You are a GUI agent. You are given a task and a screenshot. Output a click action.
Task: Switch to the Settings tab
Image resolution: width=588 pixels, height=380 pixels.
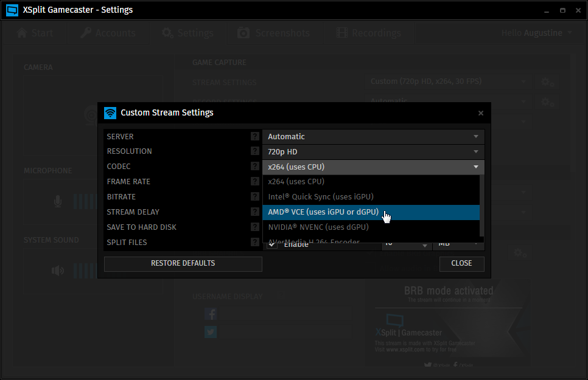pos(188,33)
